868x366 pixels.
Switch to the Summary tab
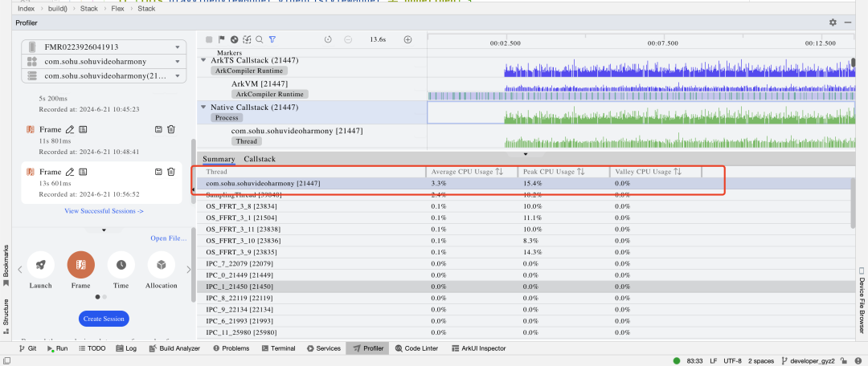[x=219, y=159]
